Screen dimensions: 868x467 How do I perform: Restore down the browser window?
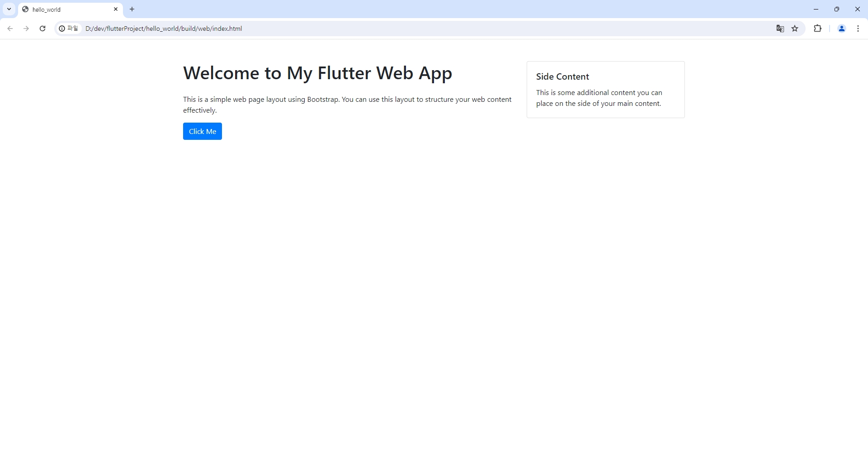click(x=837, y=9)
